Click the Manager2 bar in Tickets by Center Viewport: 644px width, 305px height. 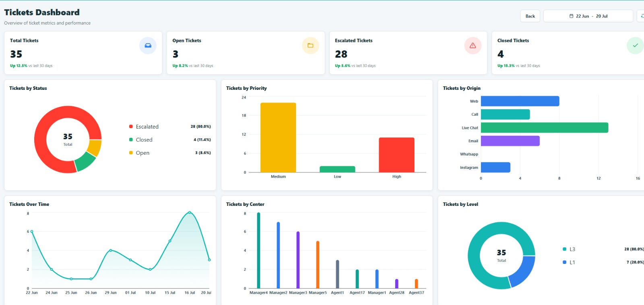[x=278, y=255]
